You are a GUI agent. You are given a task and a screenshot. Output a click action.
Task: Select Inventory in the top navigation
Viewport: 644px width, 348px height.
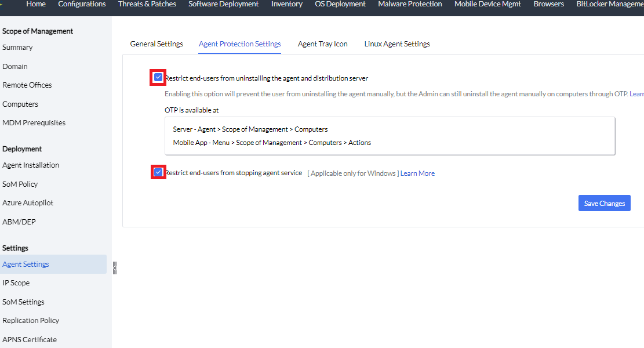coord(287,4)
